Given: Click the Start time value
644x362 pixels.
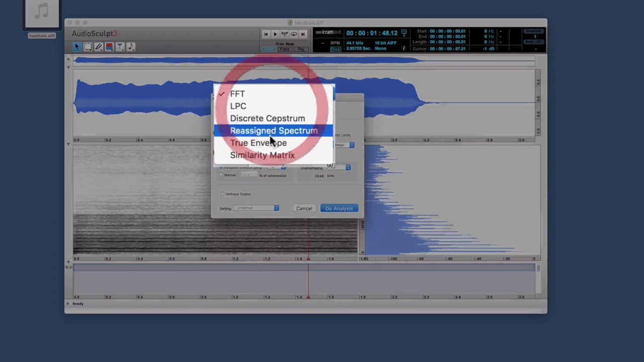Looking at the screenshot, I should coord(448,31).
